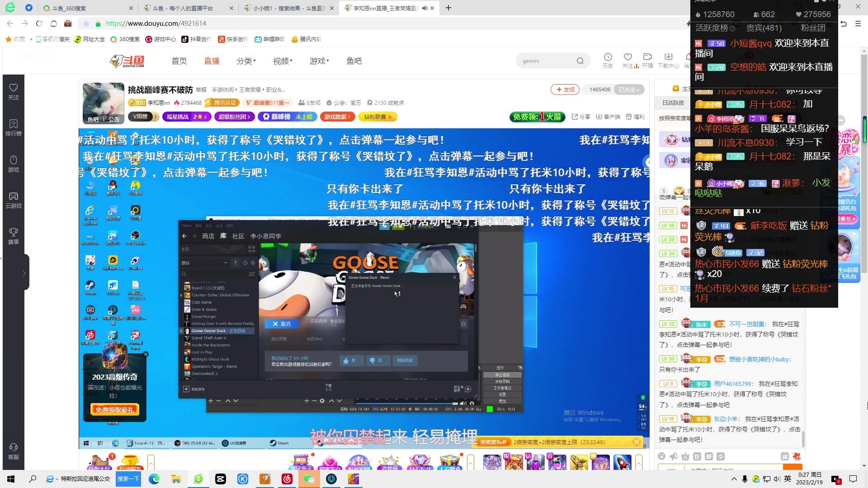Screen dimensions: 868x488
Task: Switch to 粉丝团 tab in overlay
Action: tap(813, 28)
